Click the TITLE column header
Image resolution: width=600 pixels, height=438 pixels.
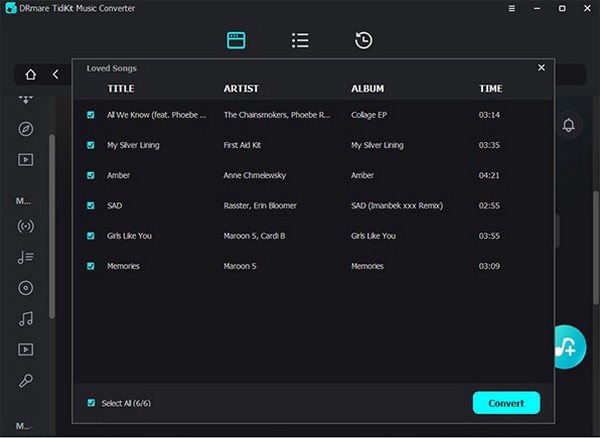point(120,89)
